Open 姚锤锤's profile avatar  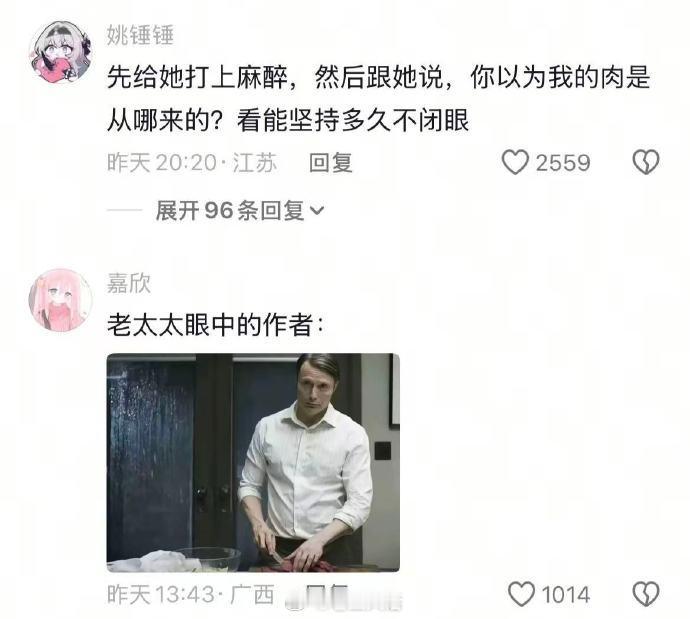click(x=60, y=51)
